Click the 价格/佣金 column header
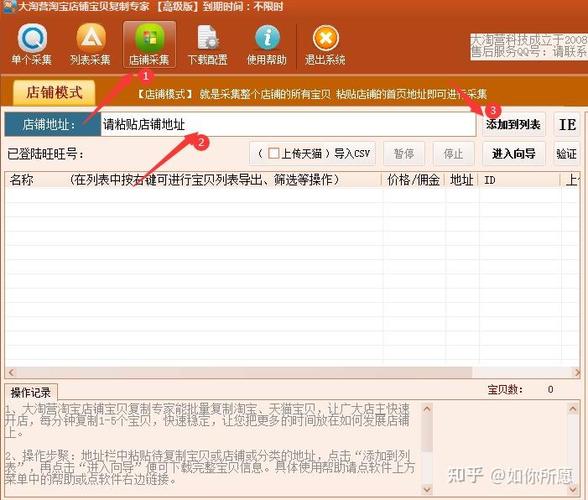The width and height of the screenshot is (588, 500). click(x=413, y=180)
